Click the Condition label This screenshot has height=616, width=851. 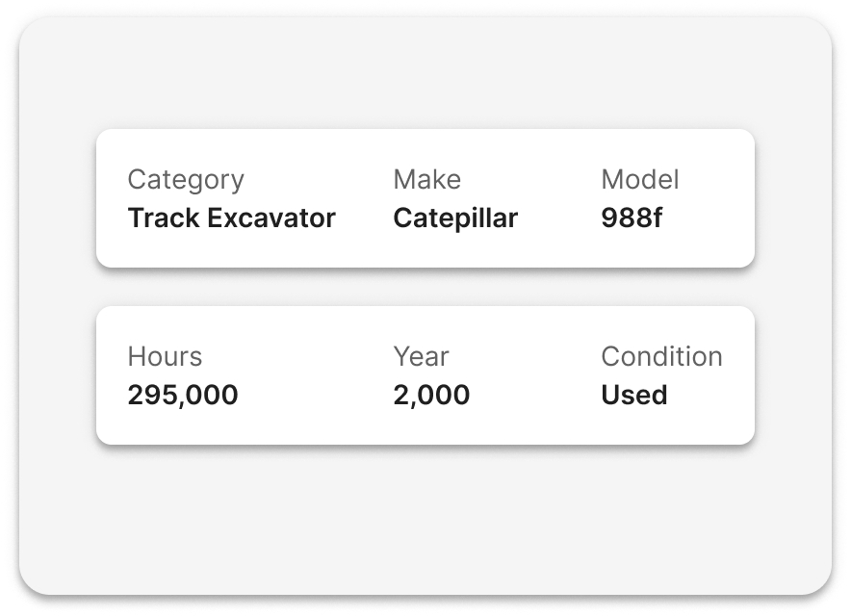(x=661, y=356)
